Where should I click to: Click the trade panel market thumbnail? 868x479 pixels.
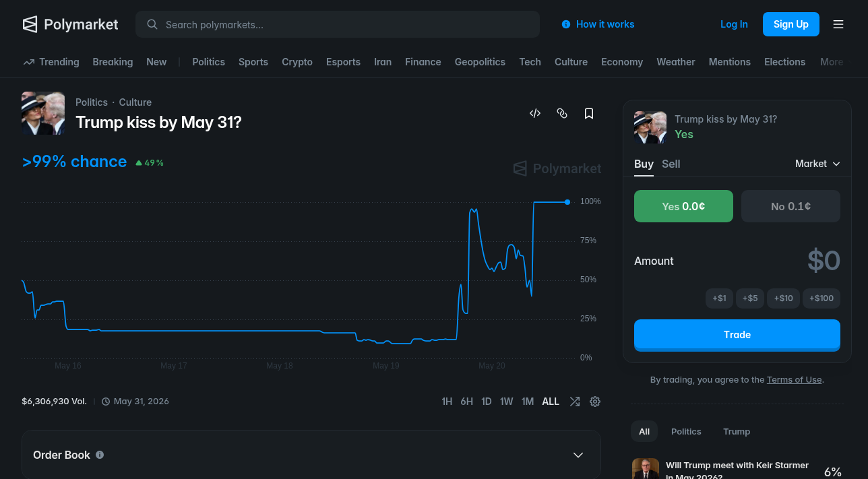pyautogui.click(x=650, y=127)
